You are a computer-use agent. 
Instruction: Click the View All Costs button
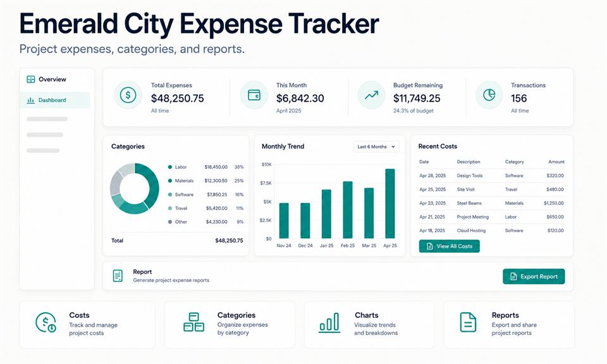pos(449,246)
